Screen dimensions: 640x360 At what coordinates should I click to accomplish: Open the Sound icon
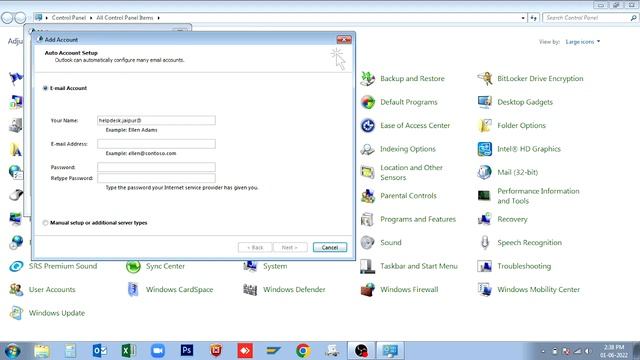tap(368, 242)
